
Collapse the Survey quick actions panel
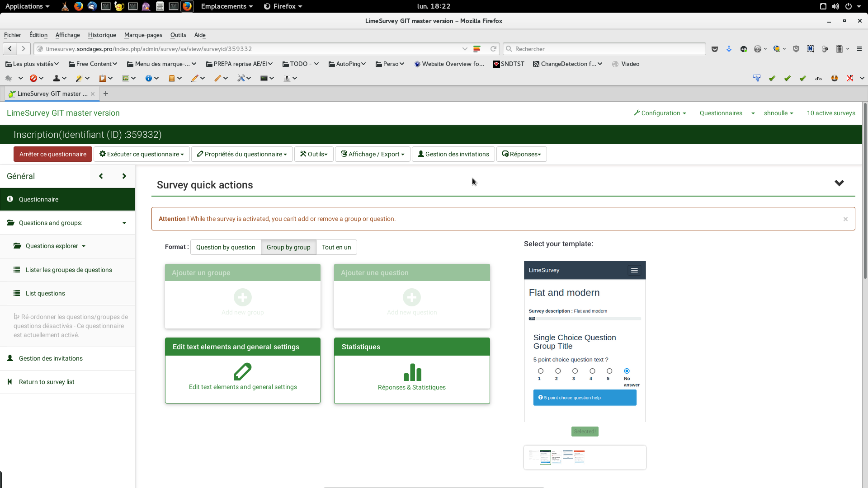click(x=839, y=183)
